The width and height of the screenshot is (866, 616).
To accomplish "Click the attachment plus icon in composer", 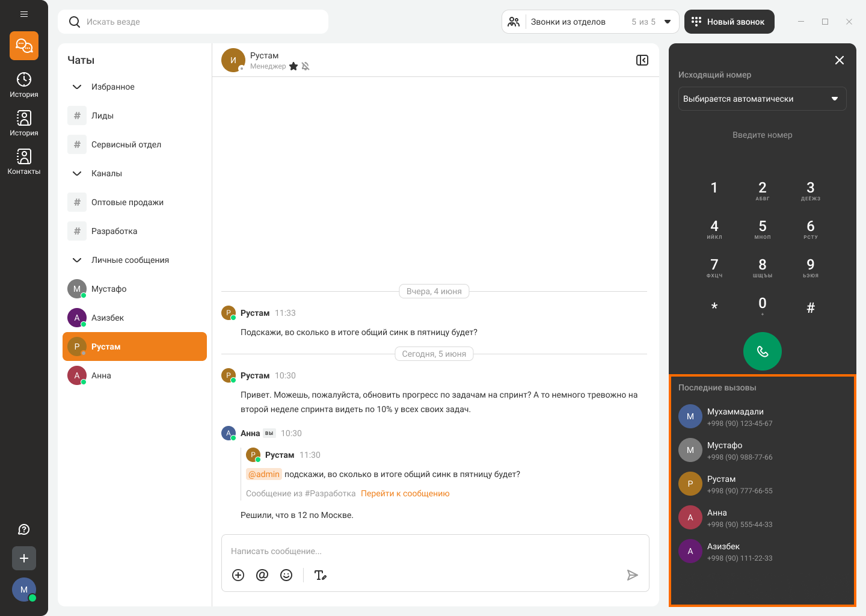I will point(238,575).
